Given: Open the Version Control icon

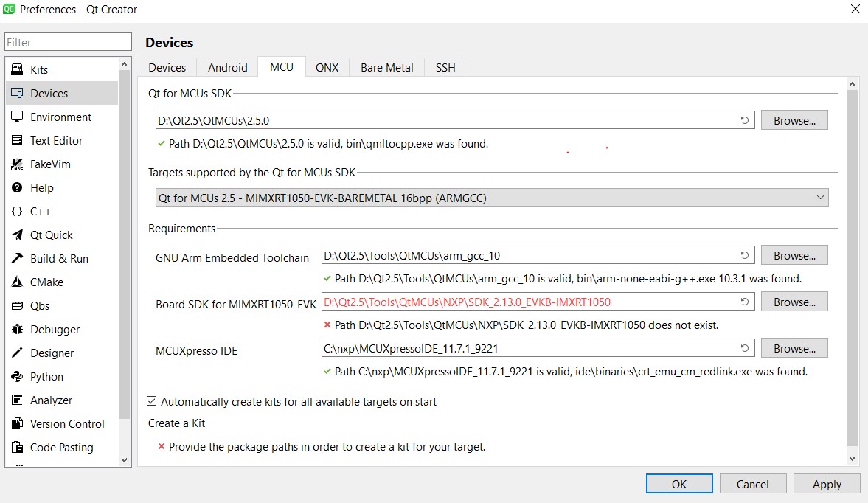Looking at the screenshot, I should click(x=17, y=423).
